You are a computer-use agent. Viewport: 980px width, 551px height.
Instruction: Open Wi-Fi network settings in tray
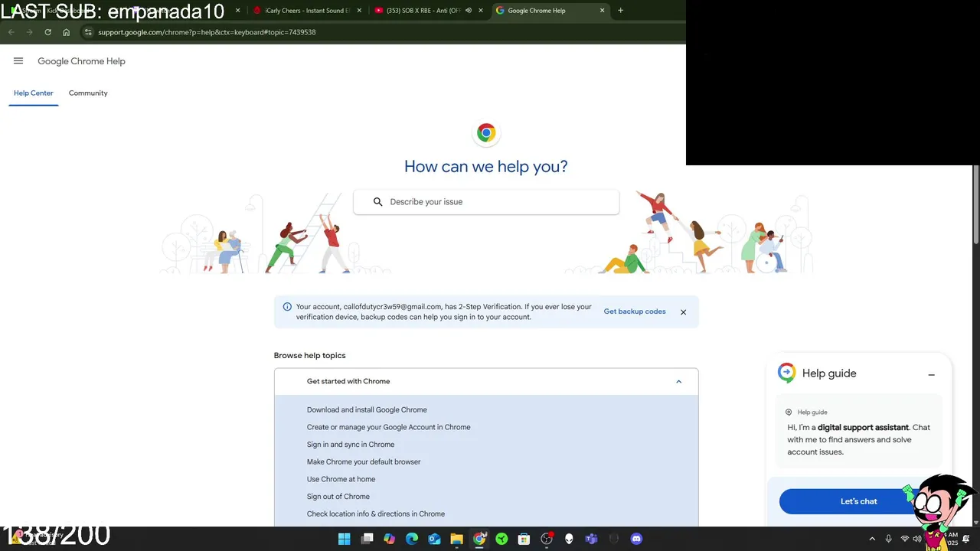coord(904,539)
